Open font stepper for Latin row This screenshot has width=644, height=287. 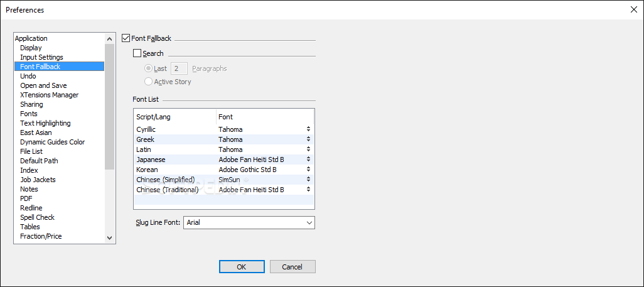308,149
